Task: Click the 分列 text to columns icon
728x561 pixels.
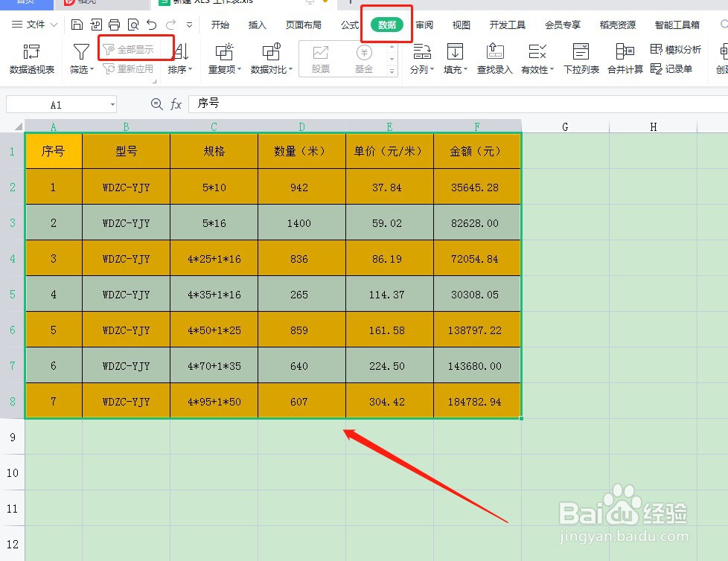Action: (x=422, y=51)
